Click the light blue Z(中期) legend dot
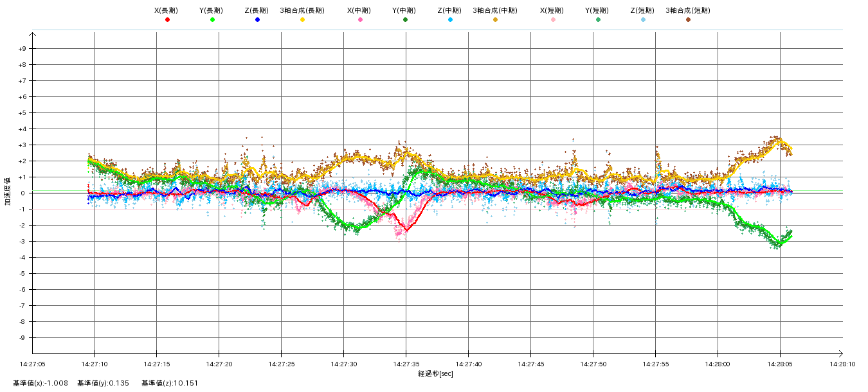Viewport: 868px width, 392px height. [450, 20]
